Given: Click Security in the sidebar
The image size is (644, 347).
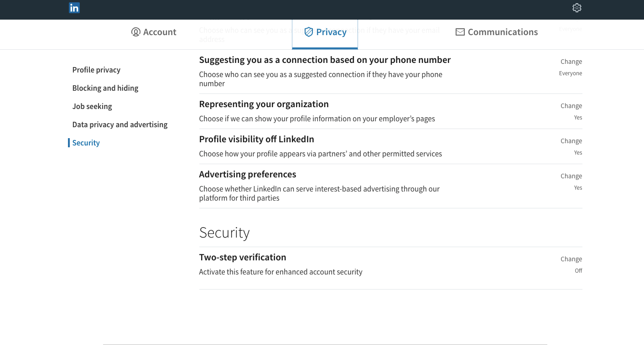Looking at the screenshot, I should (x=86, y=143).
